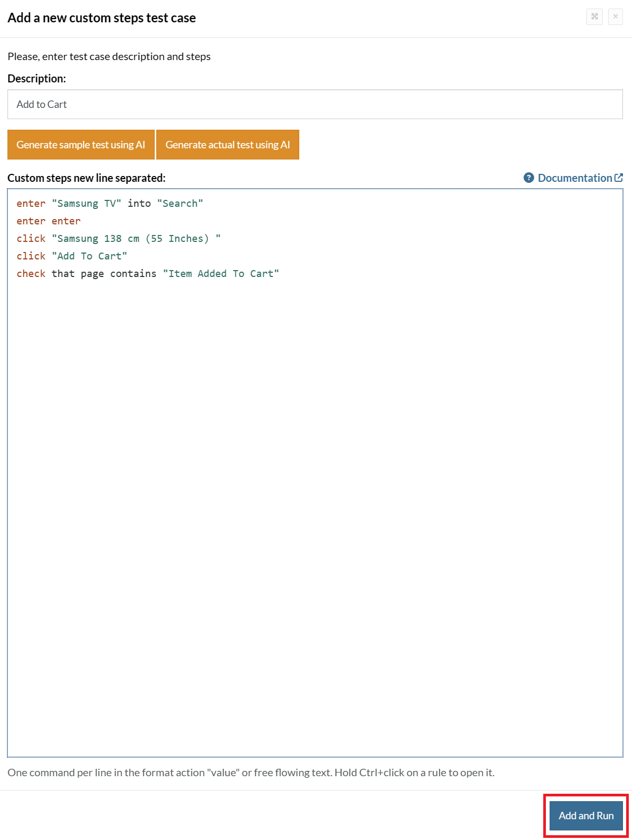Image resolution: width=632 pixels, height=840 pixels.
Task: Click the "Item Added To Cart" string
Action: (x=221, y=274)
